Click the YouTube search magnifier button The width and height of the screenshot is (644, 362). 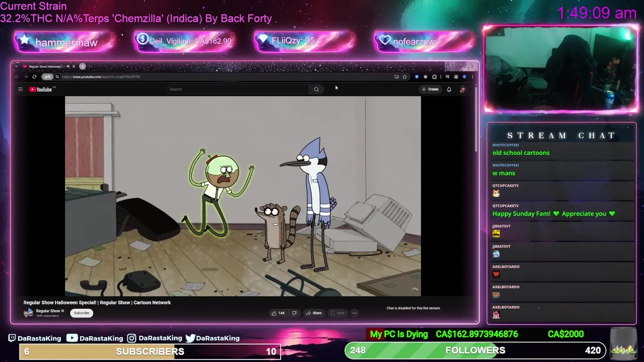(316, 89)
